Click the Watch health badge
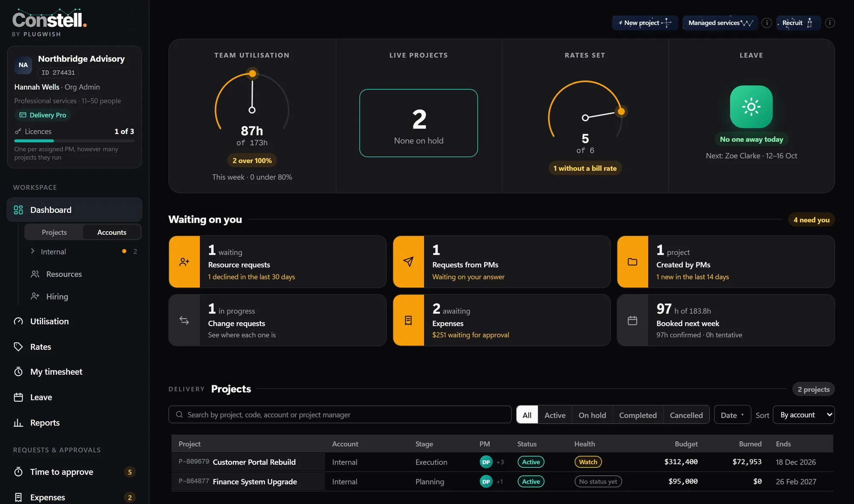854x504 pixels. (x=588, y=462)
